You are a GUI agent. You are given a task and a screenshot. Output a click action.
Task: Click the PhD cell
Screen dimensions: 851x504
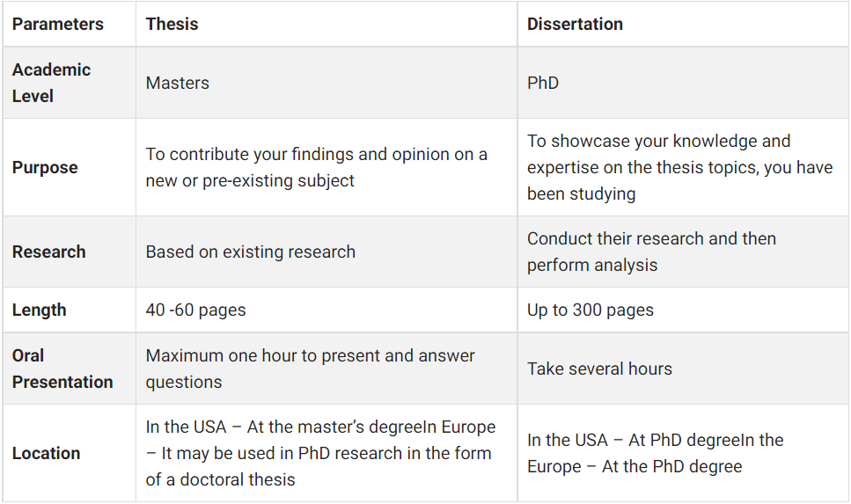[543, 84]
